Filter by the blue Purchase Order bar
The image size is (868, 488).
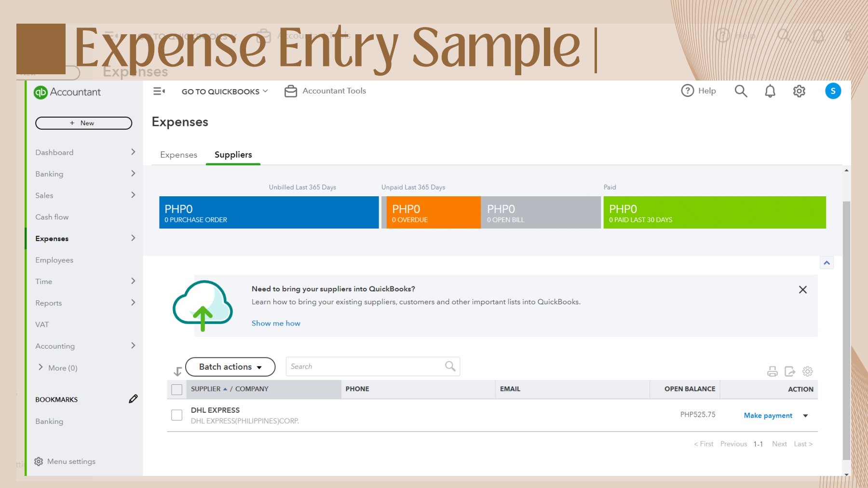coord(269,212)
